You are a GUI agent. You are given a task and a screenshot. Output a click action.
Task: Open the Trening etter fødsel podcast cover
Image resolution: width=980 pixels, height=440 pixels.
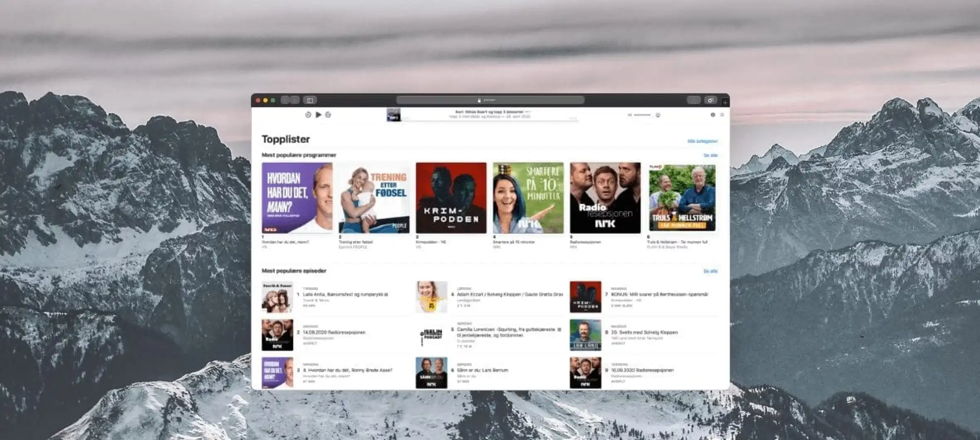(x=374, y=198)
